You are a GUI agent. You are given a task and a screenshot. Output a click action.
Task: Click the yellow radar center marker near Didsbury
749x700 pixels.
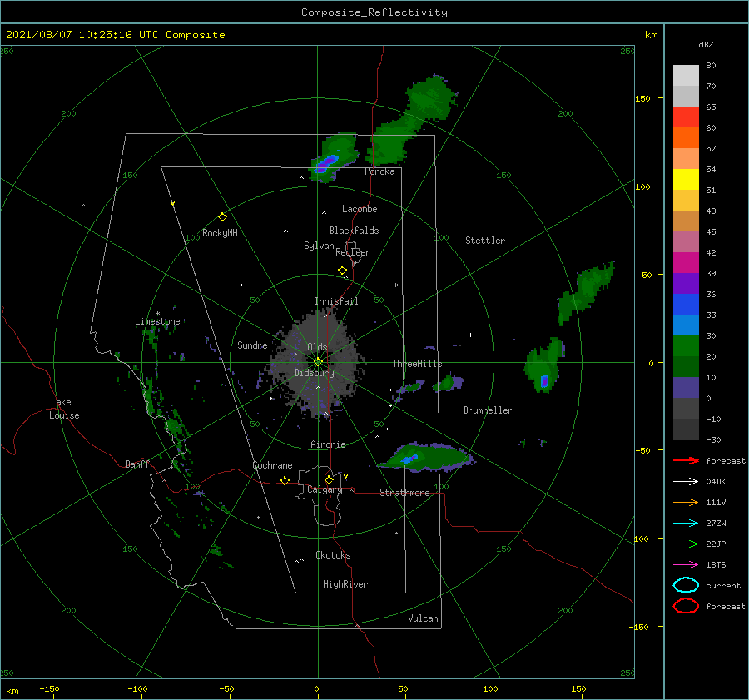(x=318, y=362)
